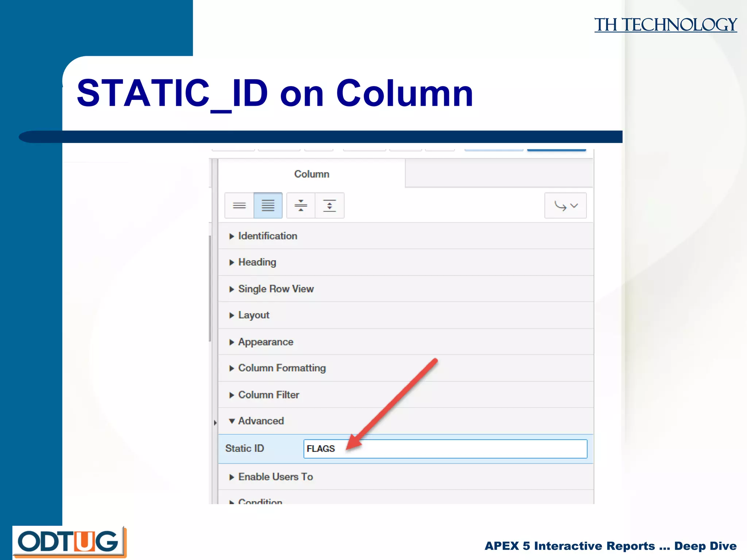
Task: Select the Show All attributes icon
Action: [268, 206]
